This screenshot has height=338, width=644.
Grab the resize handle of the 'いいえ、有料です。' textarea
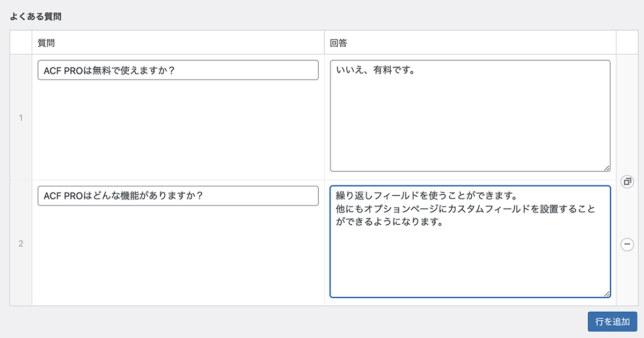(606, 167)
